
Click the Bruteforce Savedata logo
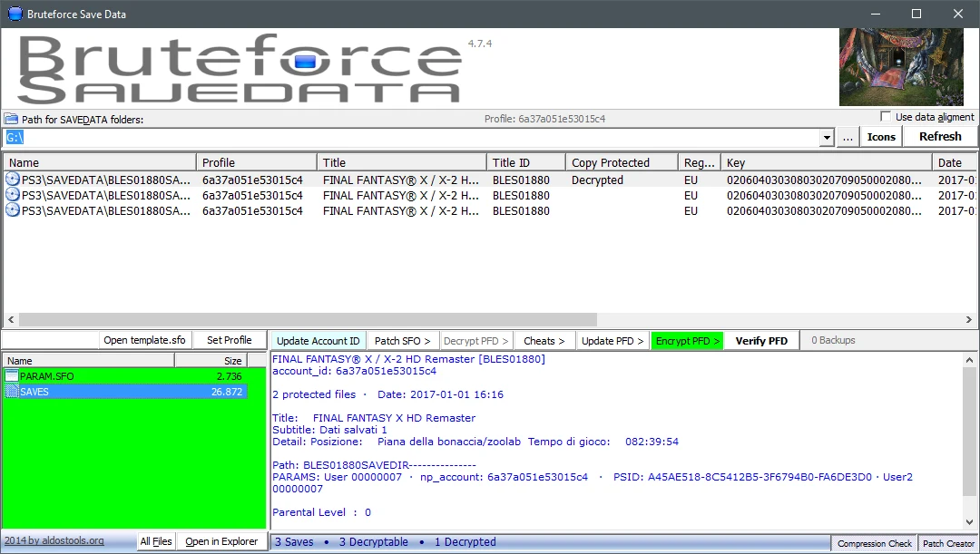(240, 69)
